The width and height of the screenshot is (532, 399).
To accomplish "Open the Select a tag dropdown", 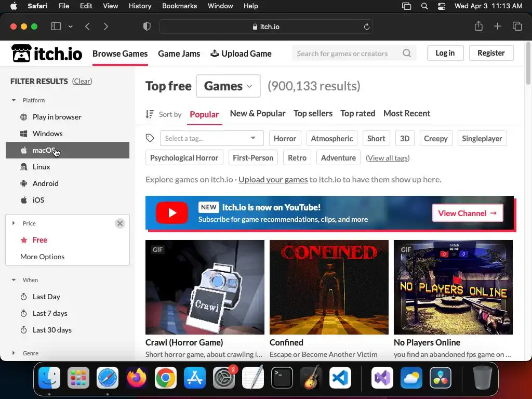I will pyautogui.click(x=212, y=138).
